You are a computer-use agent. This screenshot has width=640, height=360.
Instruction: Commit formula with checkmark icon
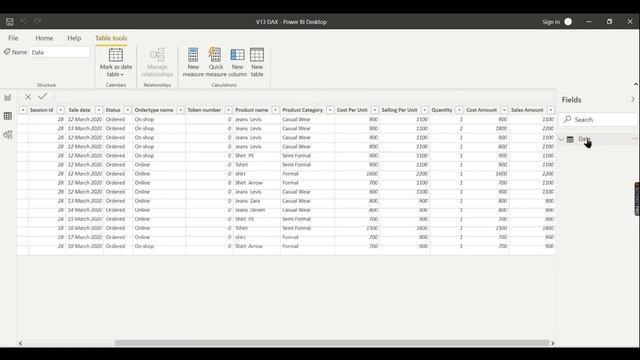(42, 96)
